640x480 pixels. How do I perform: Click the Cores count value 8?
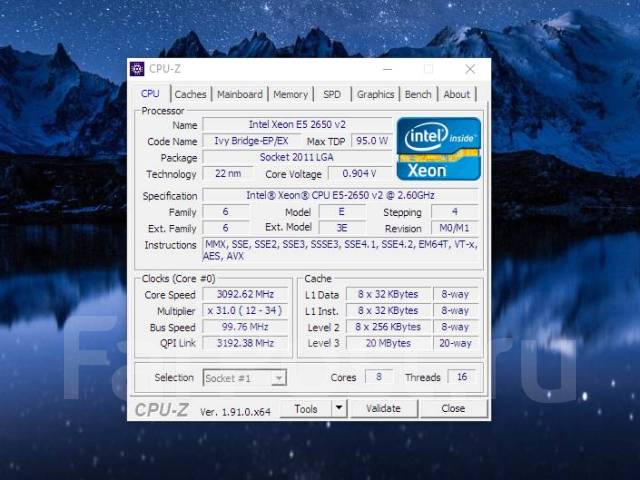click(379, 376)
